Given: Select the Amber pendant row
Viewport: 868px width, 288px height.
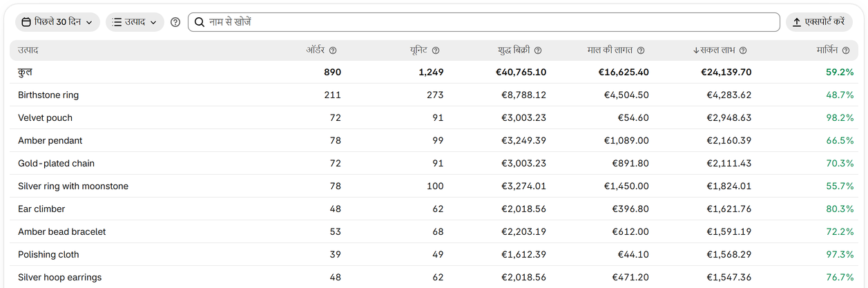Looking at the screenshot, I should click(434, 140).
